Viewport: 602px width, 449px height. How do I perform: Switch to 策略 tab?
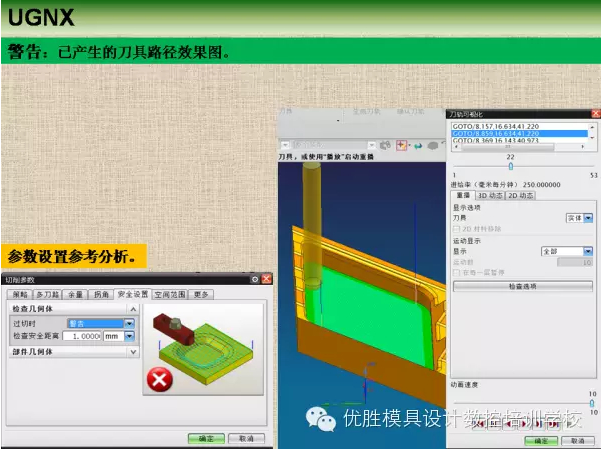pyautogui.click(x=20, y=295)
